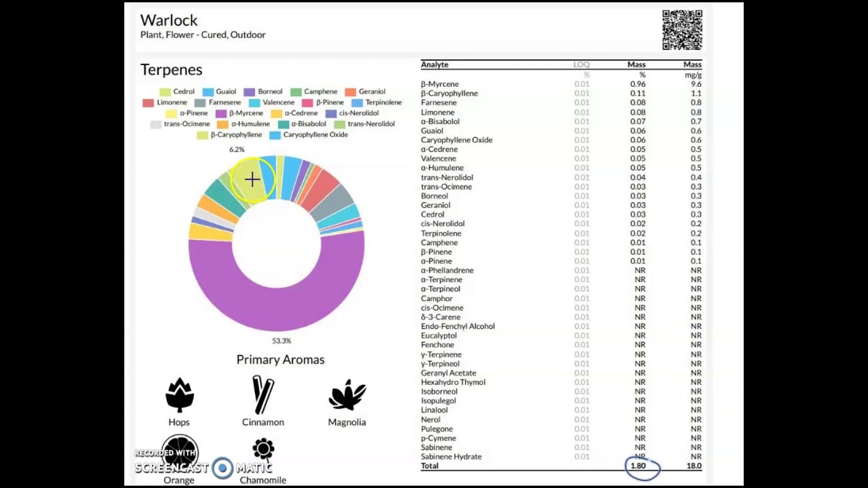Click the total 1.80 percent value

pos(638,466)
